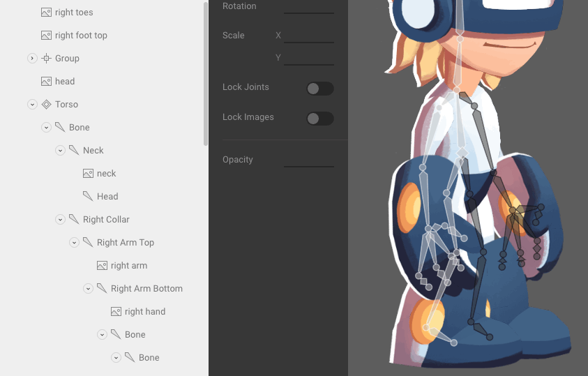This screenshot has height=376, width=588.
Task: Click the image icon beside right arm
Action: (102, 265)
